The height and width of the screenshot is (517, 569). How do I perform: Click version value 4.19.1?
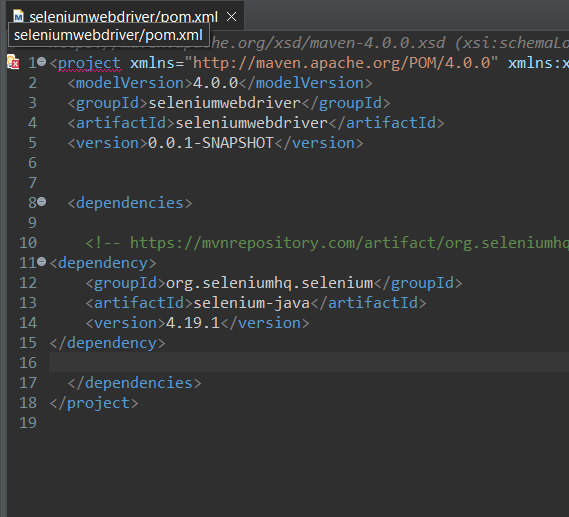(x=193, y=323)
